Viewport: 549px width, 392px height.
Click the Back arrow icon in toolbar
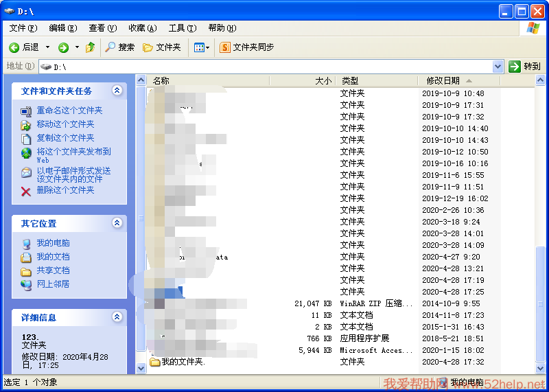click(x=14, y=47)
